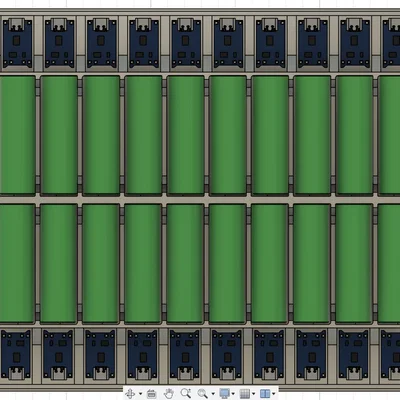Expand the Viewports dropdown arrow

point(274,394)
